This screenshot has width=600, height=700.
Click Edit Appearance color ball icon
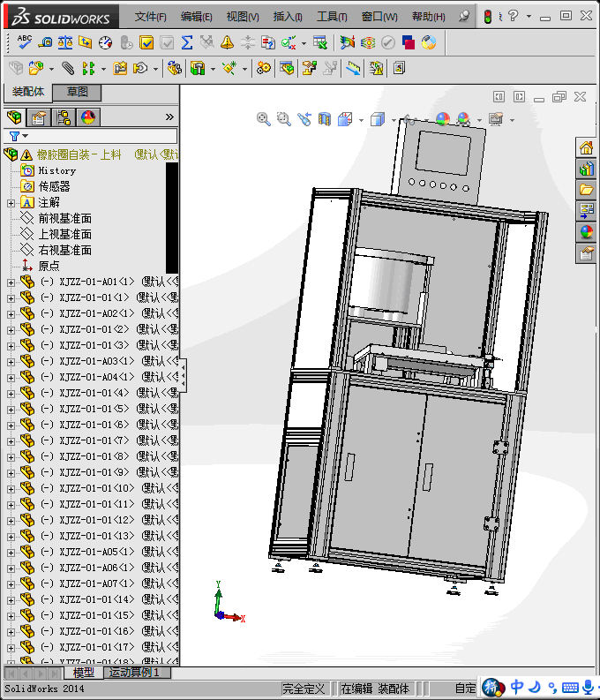pyautogui.click(x=443, y=119)
